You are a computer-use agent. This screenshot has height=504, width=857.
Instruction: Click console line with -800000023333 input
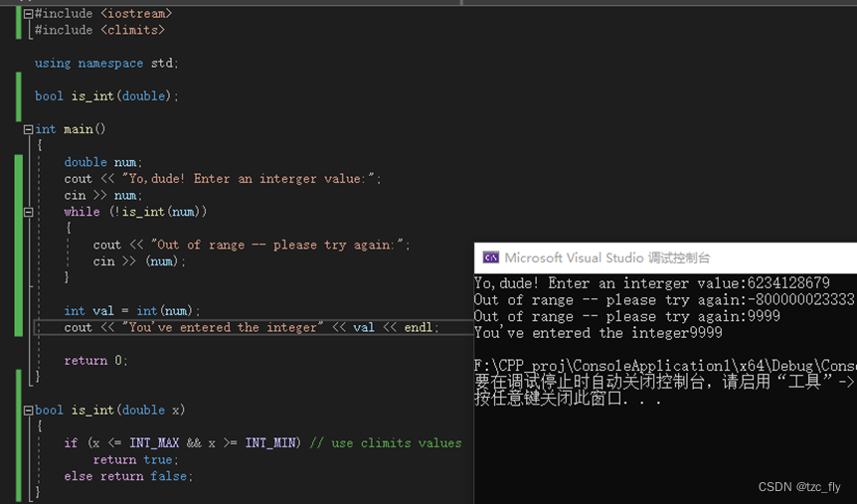(x=664, y=299)
